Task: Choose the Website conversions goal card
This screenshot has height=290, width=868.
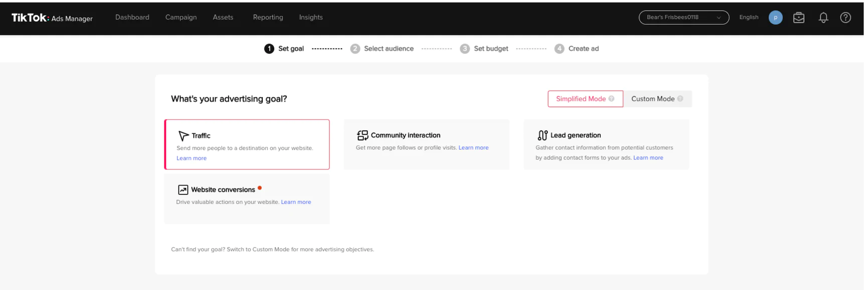Action: pyautogui.click(x=247, y=198)
